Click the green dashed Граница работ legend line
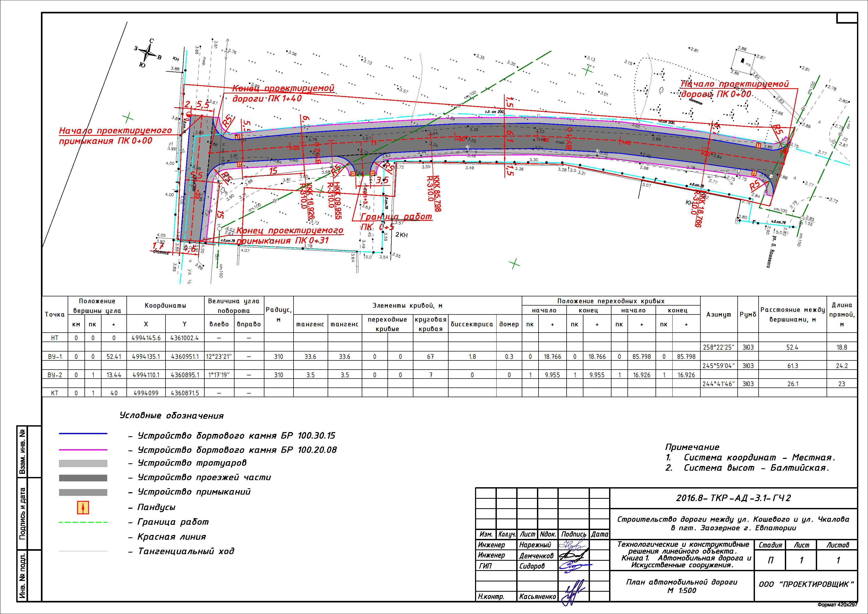 pos(83,522)
